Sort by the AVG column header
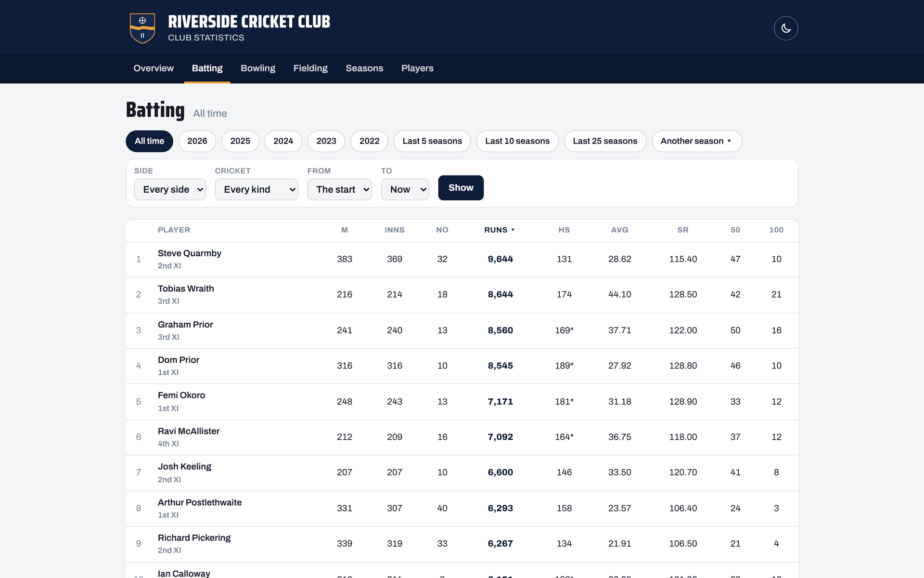The width and height of the screenshot is (924, 578). tap(619, 230)
